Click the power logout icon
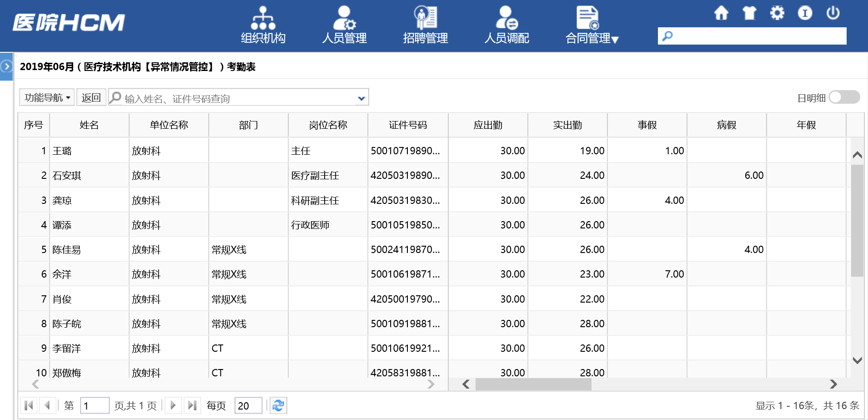 pyautogui.click(x=833, y=13)
